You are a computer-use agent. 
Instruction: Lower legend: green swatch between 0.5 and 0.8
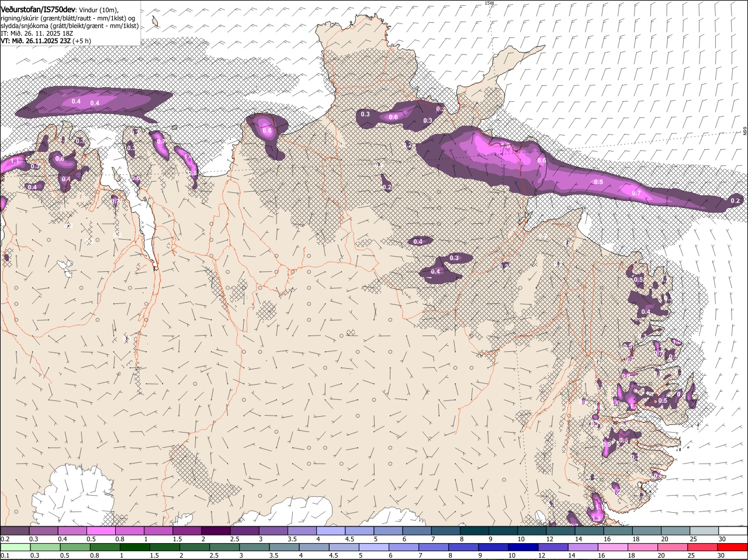75,547
